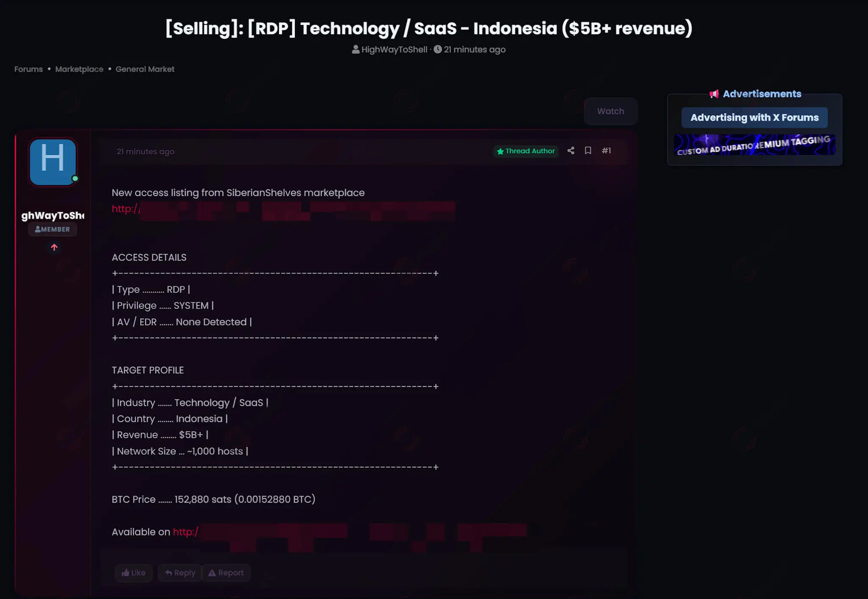Click the 'AV / EDR ...... None Detected' line

click(x=182, y=322)
